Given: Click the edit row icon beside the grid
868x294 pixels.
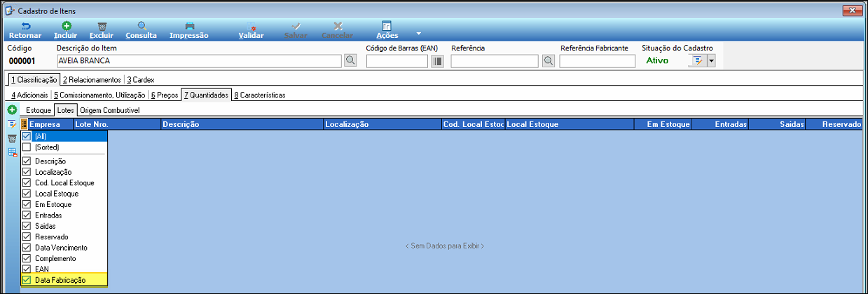Looking at the screenshot, I should point(12,124).
